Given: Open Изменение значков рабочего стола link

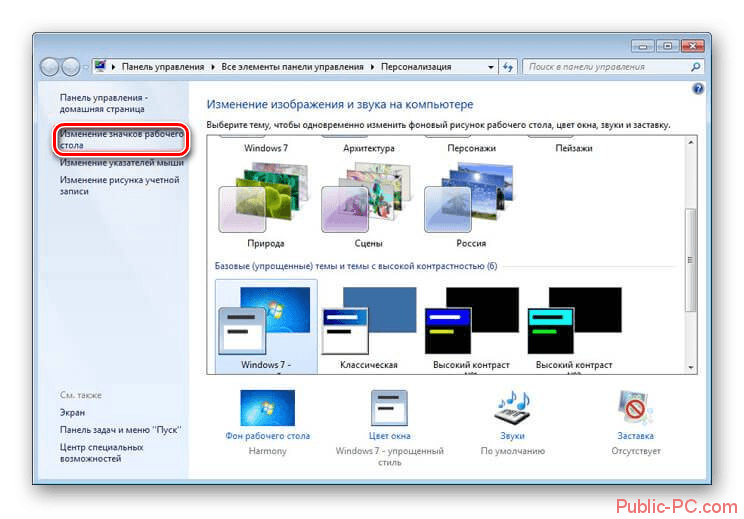Looking at the screenshot, I should [121, 139].
